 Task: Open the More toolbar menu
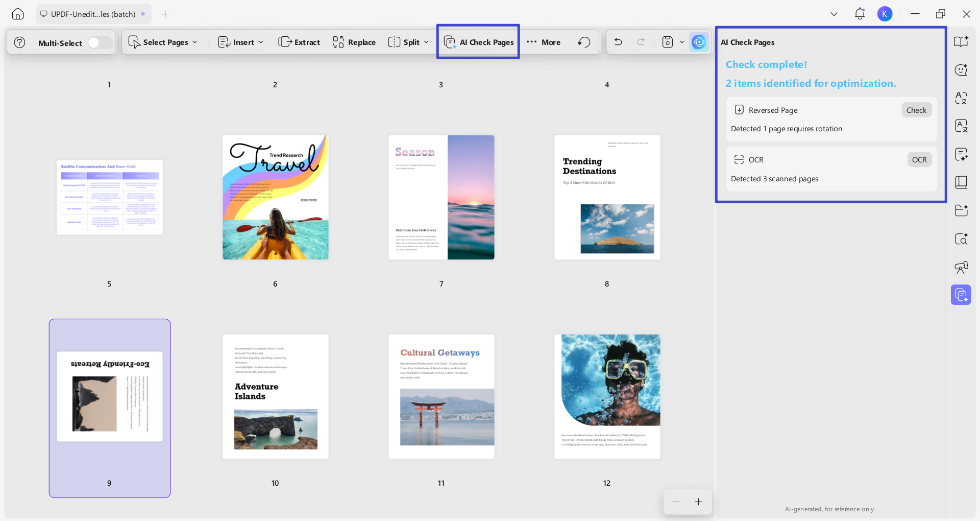click(x=544, y=42)
